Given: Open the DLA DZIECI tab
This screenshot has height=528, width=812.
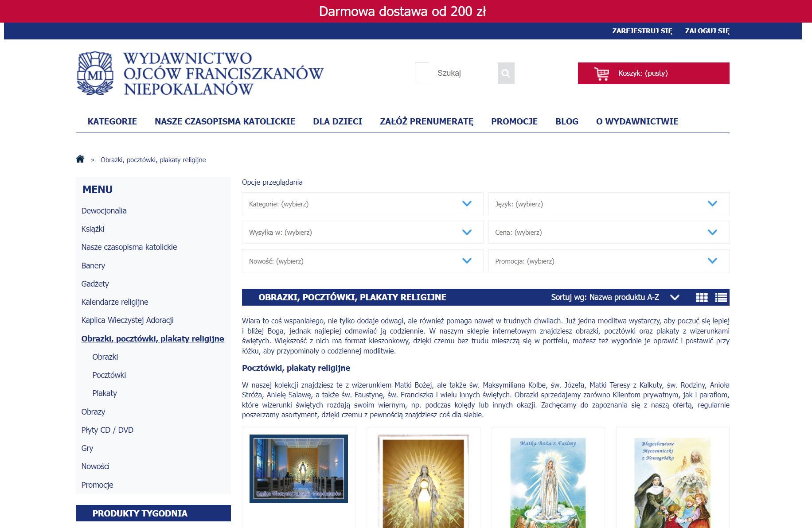Looking at the screenshot, I should [337, 121].
